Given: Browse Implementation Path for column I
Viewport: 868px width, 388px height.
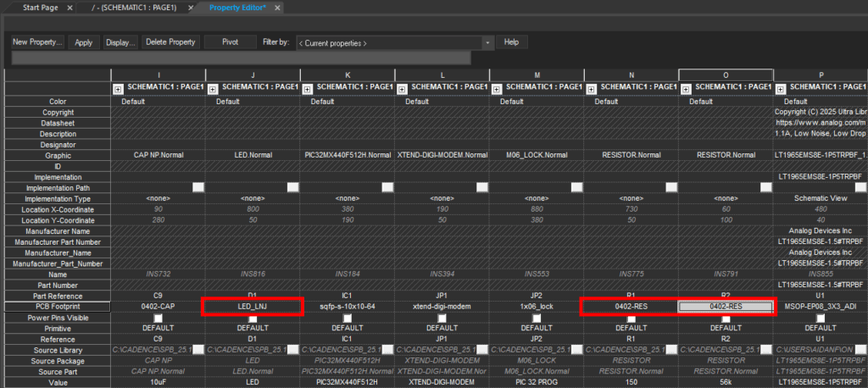Looking at the screenshot, I should (198, 187).
